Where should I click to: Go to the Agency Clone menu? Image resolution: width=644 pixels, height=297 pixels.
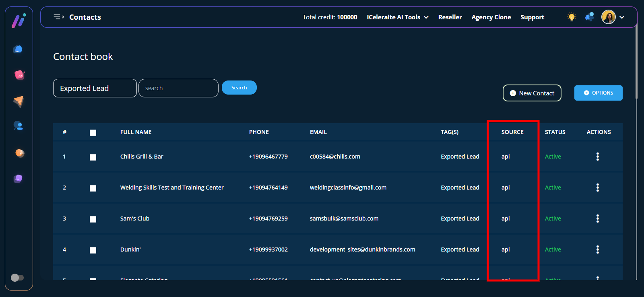pos(491,17)
